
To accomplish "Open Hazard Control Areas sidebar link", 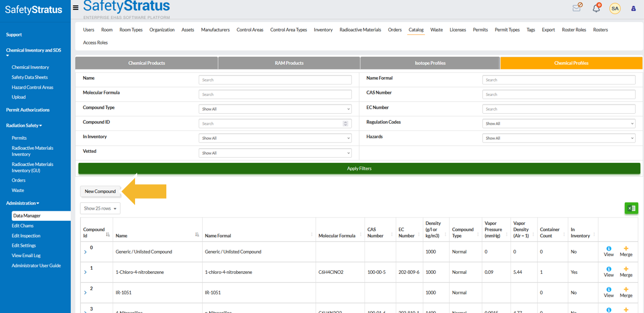I will tap(32, 87).
